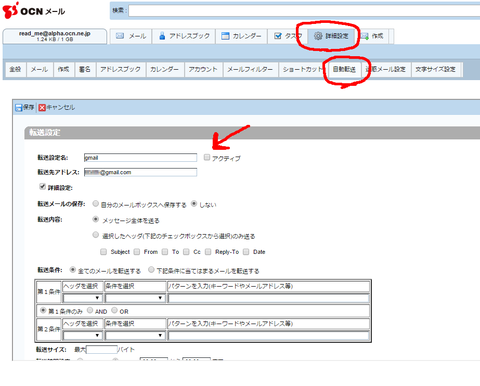Select 全てのメールを転送する radio
Screen dimensions: 480x386
[x=72, y=269]
